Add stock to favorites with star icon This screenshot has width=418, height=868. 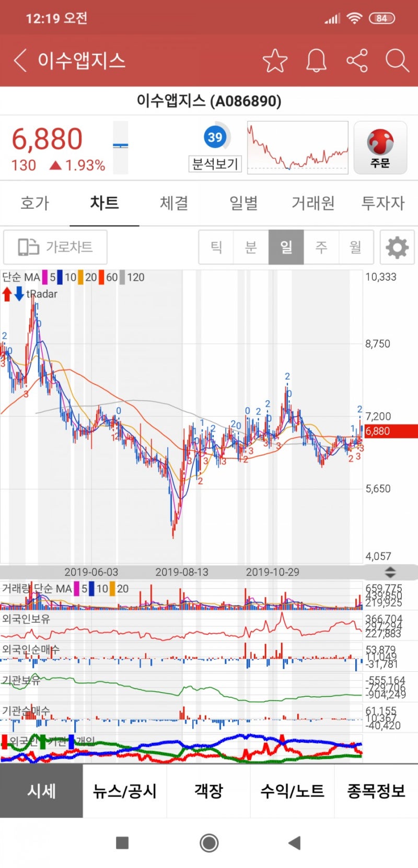(275, 61)
